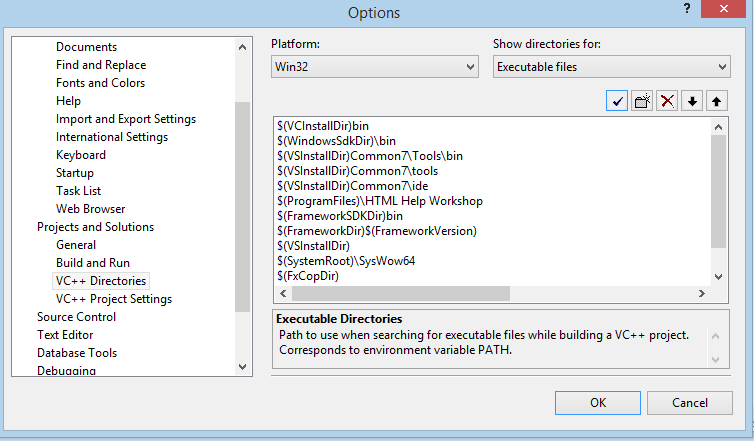Select $(SystemRoot)\SysWow64 entry
Image resolution: width=754 pixels, height=441 pixels.
point(346,261)
